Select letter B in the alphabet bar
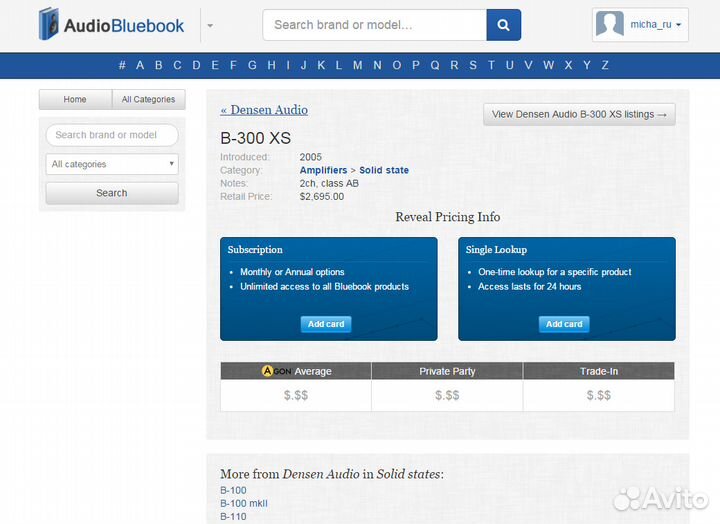Image resolution: width=720 pixels, height=524 pixels. coord(158,65)
